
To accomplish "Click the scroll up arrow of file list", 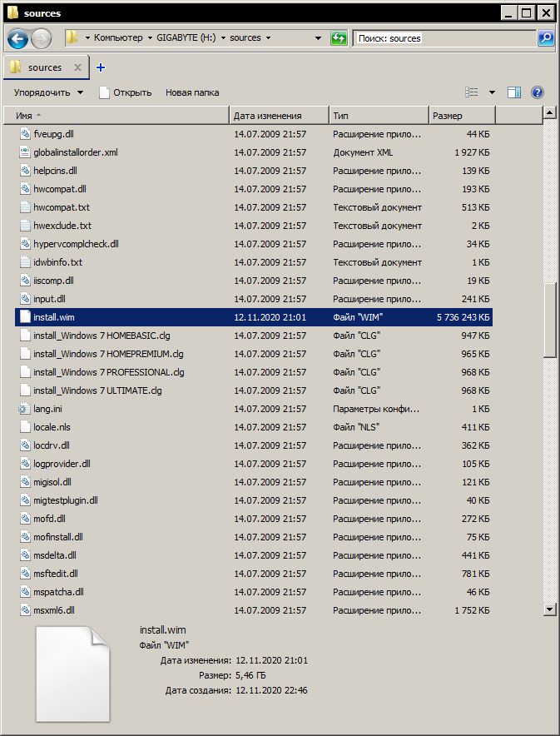I will (x=549, y=112).
